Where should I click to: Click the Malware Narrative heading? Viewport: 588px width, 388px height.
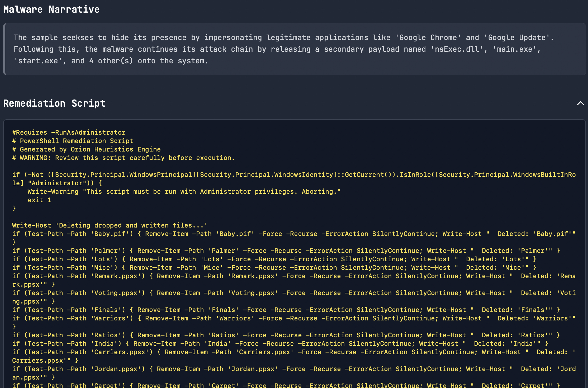click(x=51, y=10)
